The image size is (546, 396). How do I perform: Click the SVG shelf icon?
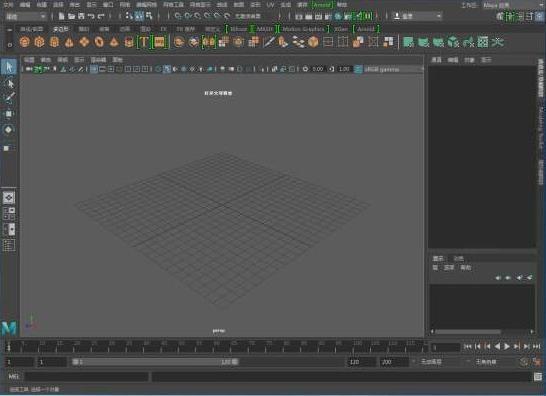[159, 42]
